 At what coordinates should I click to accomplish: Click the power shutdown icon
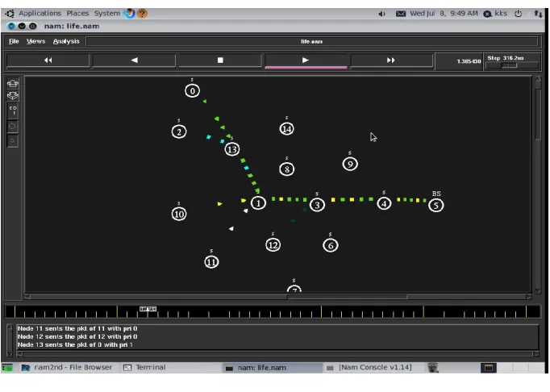pyautogui.click(x=518, y=14)
